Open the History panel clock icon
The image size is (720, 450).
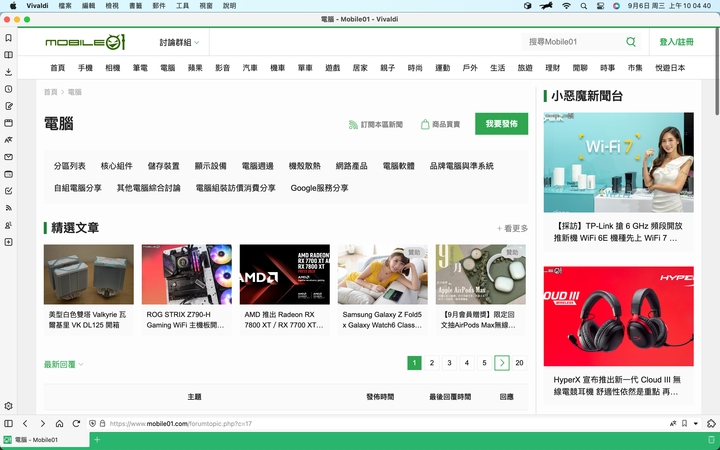click(8, 89)
